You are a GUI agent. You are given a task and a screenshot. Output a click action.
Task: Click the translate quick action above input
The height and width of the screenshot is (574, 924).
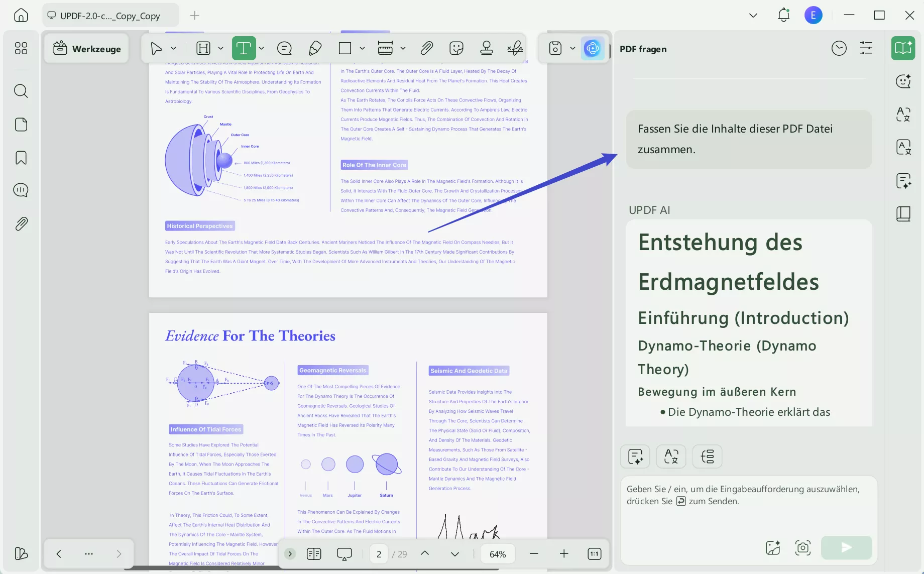[671, 456]
